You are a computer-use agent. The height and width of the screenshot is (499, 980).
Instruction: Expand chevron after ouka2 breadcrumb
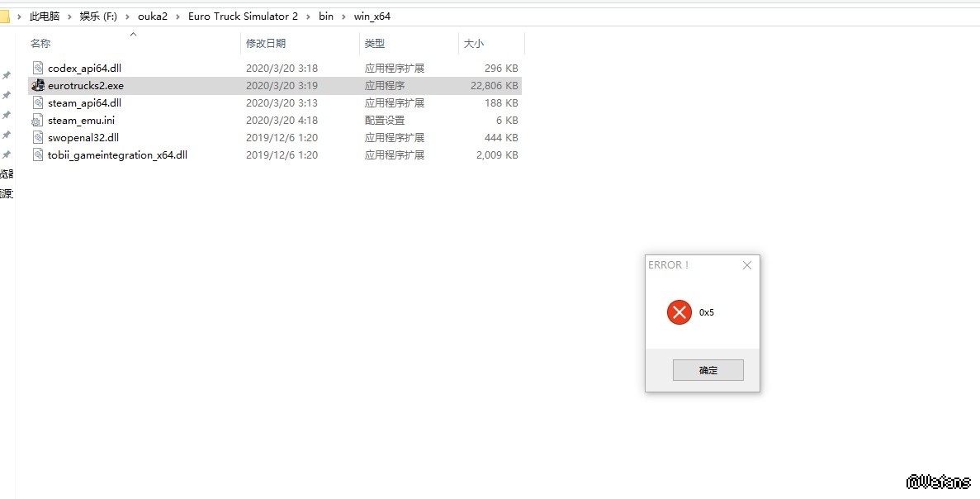click(178, 17)
